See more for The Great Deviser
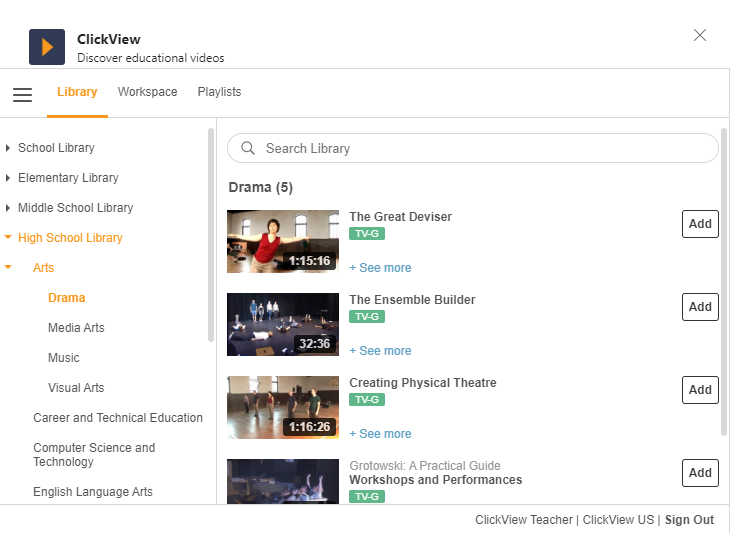 (x=380, y=268)
